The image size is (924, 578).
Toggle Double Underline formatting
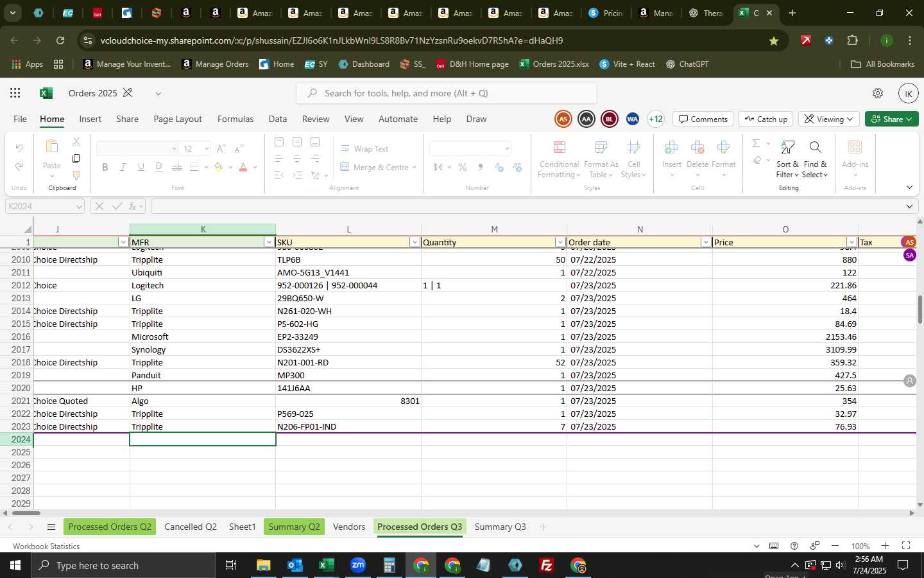point(159,167)
